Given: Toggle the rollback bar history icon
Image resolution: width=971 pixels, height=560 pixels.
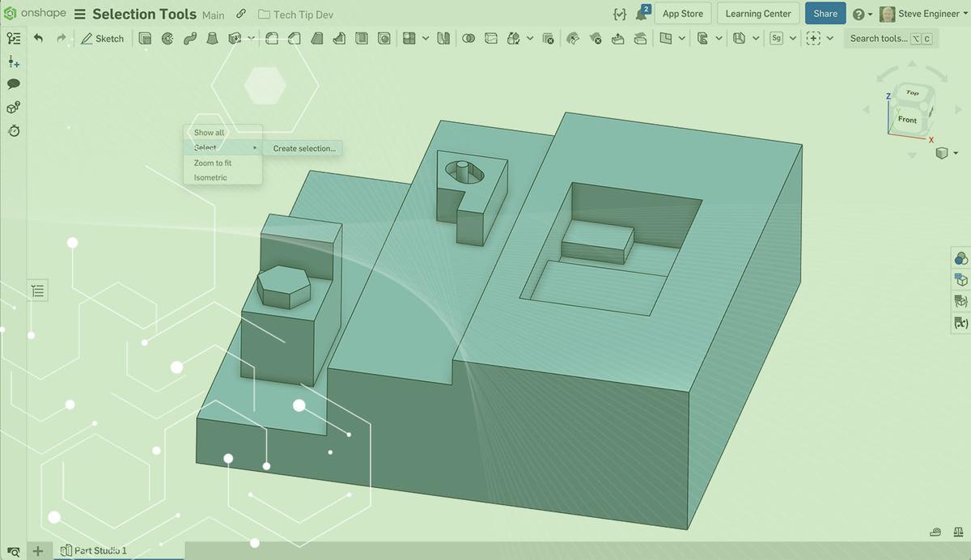Looking at the screenshot, I should click(x=13, y=130).
